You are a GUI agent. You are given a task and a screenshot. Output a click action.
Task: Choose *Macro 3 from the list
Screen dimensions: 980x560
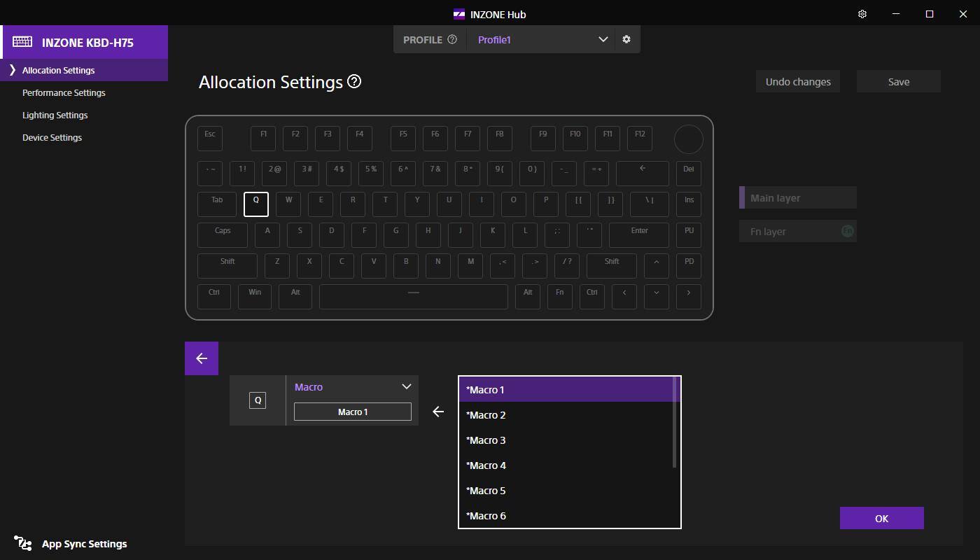click(x=486, y=440)
